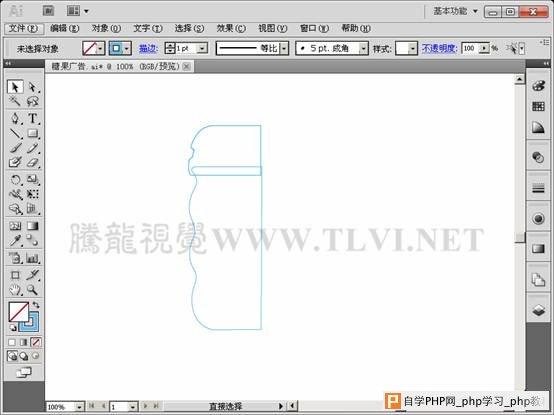Screen dimensions: 554x415
Task: Pick the Lasso tool
Action: tap(33, 102)
